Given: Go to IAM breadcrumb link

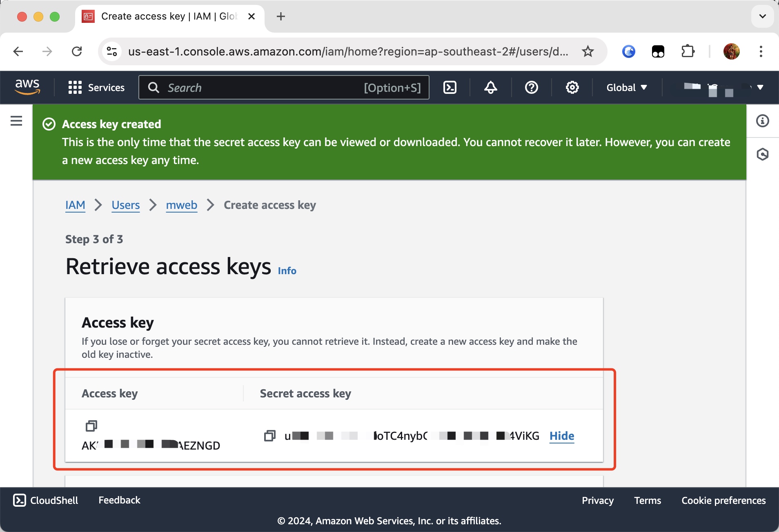Looking at the screenshot, I should (x=75, y=205).
